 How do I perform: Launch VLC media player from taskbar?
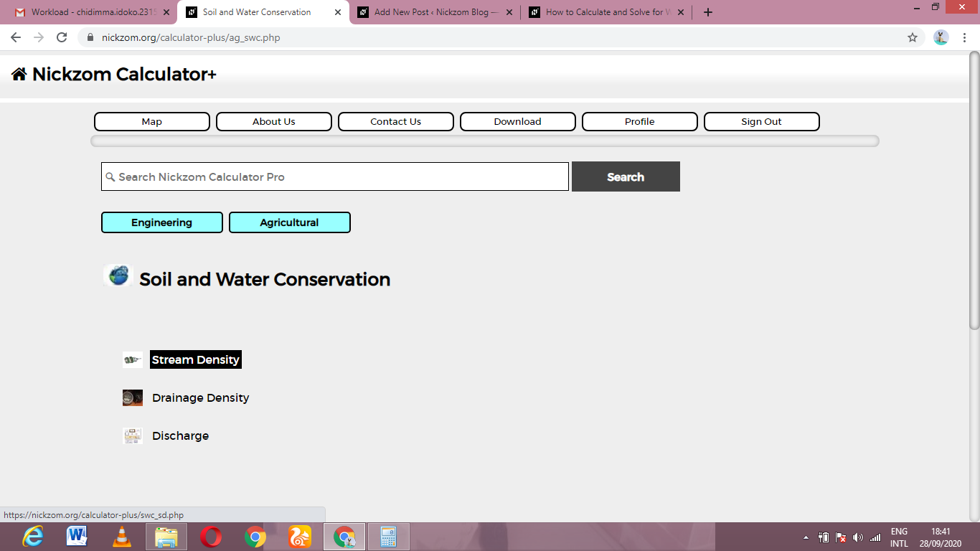tap(122, 537)
